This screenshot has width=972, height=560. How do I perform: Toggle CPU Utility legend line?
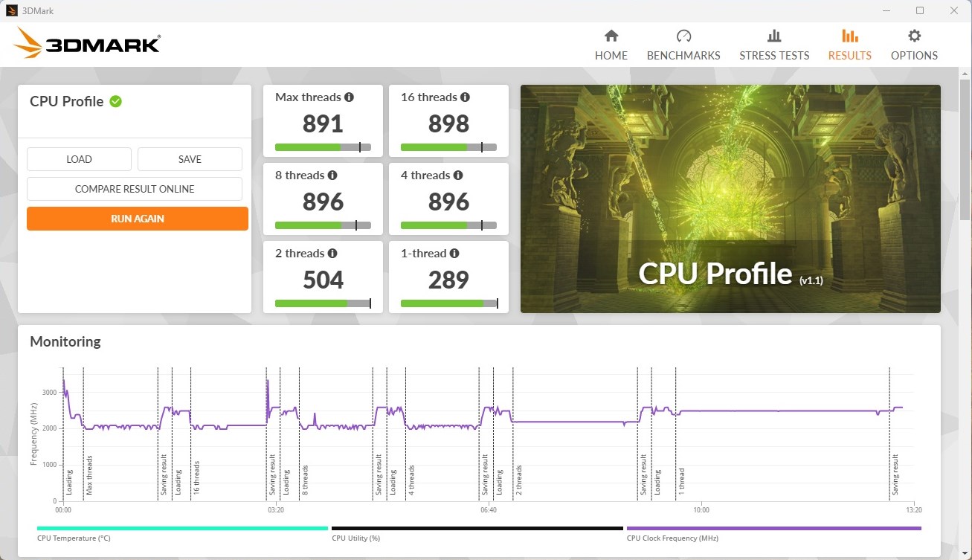477,529
